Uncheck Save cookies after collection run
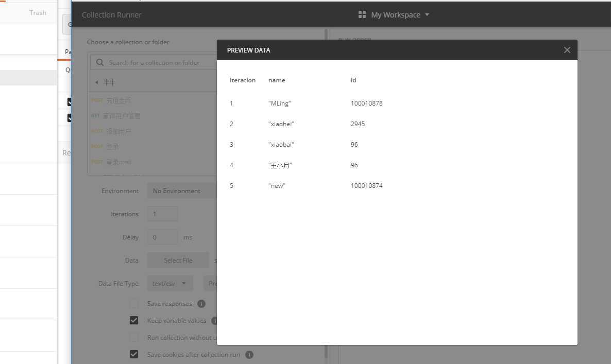 pos(133,354)
